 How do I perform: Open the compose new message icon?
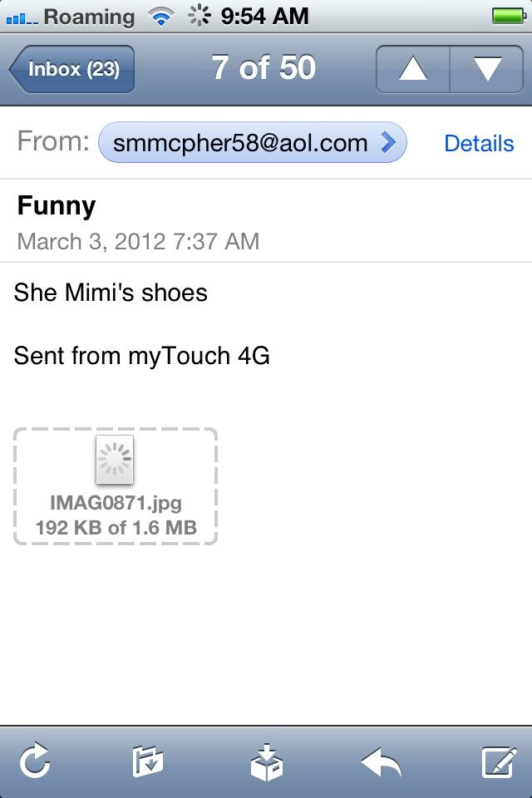(x=500, y=762)
